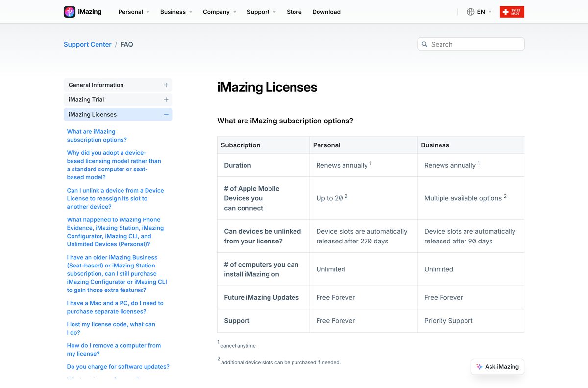Open 'Do you charge for software updates?' link
The height and width of the screenshot is (388, 588).
point(118,367)
